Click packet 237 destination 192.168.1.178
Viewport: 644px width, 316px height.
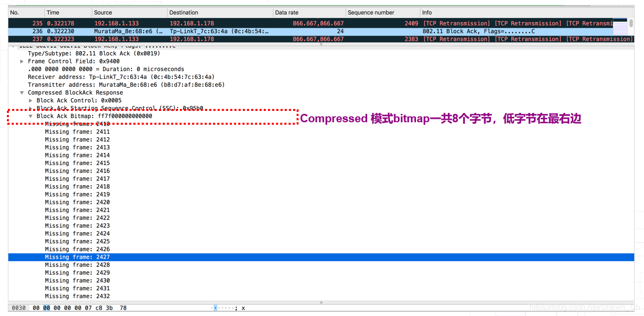pos(191,39)
